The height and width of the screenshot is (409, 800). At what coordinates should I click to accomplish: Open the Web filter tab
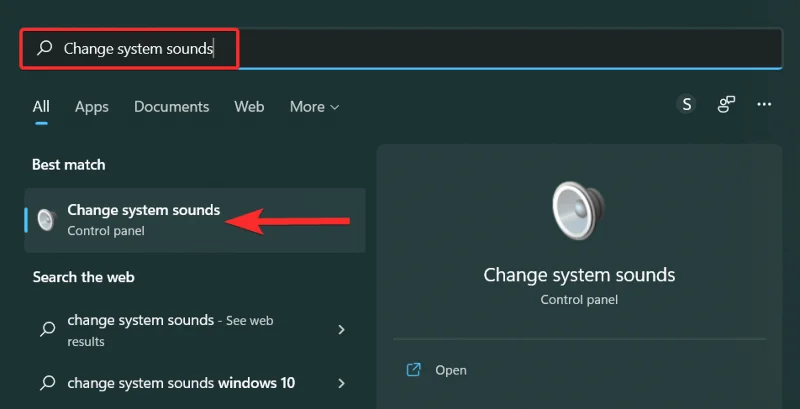click(249, 107)
